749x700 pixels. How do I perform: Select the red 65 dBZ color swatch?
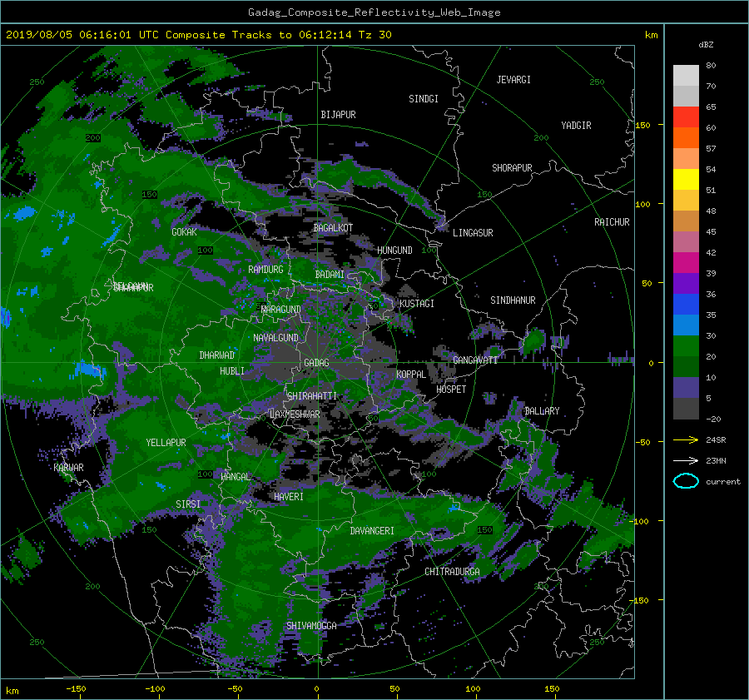click(686, 117)
